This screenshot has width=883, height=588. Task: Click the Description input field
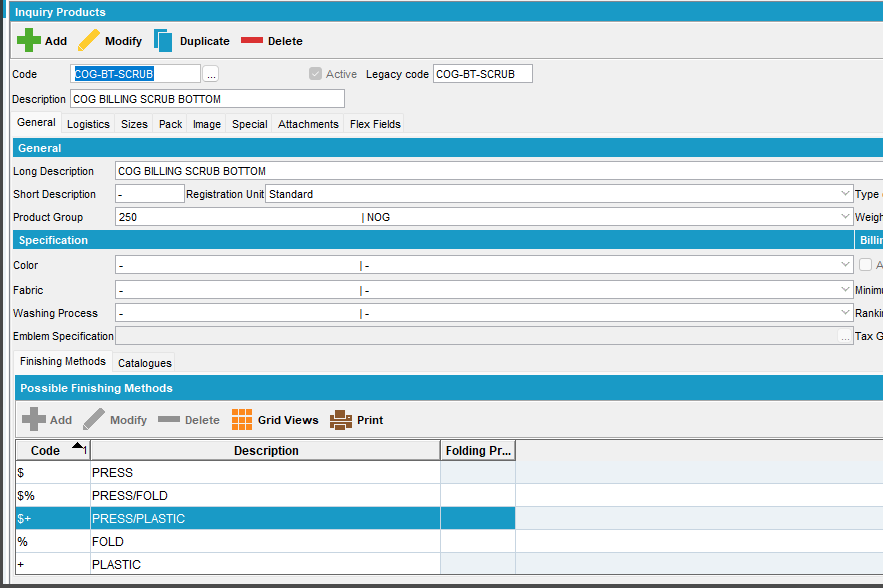click(x=207, y=99)
